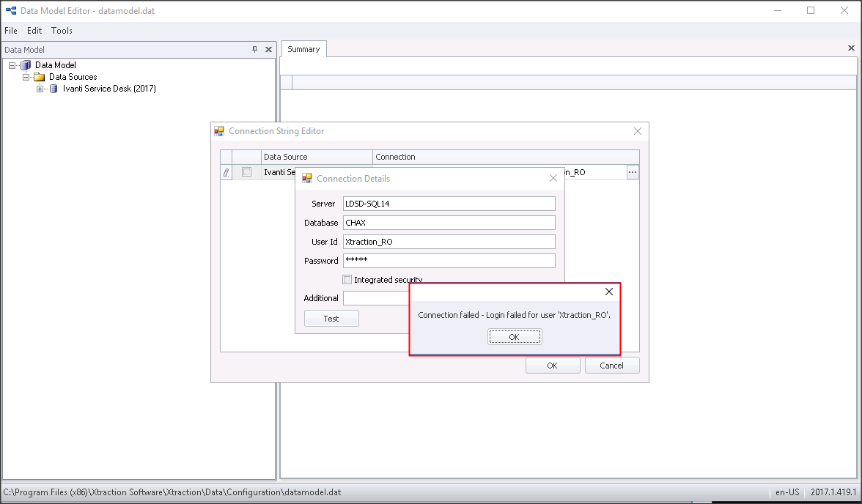Viewport: 862px width, 504px height.
Task: Toggle the Data Source column header selection
Action: (317, 156)
